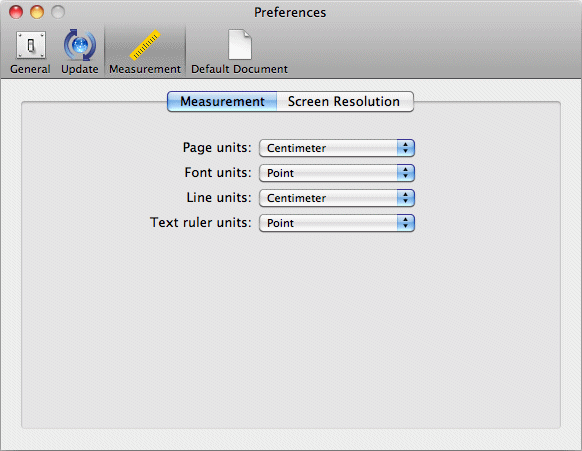Image resolution: width=582 pixels, height=451 pixels.
Task: Open General preferences via the switch icon
Action: pos(31,45)
